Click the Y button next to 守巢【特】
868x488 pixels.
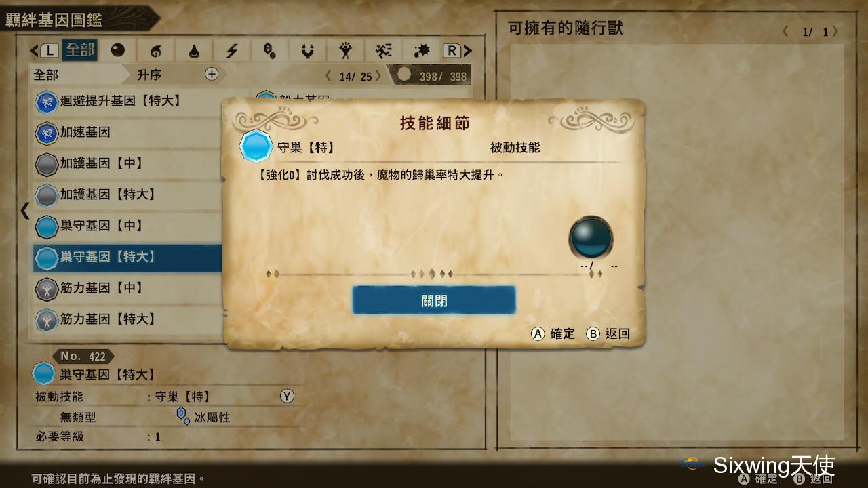click(287, 396)
